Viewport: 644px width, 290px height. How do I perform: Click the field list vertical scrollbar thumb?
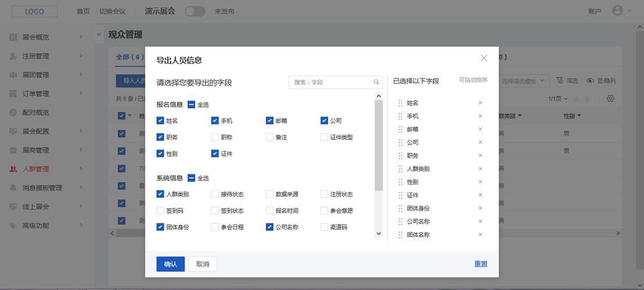[x=379, y=146]
